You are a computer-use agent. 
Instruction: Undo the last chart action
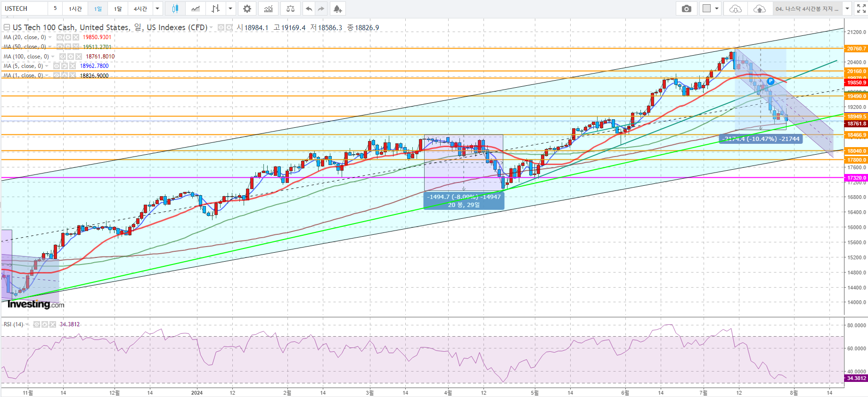[309, 8]
